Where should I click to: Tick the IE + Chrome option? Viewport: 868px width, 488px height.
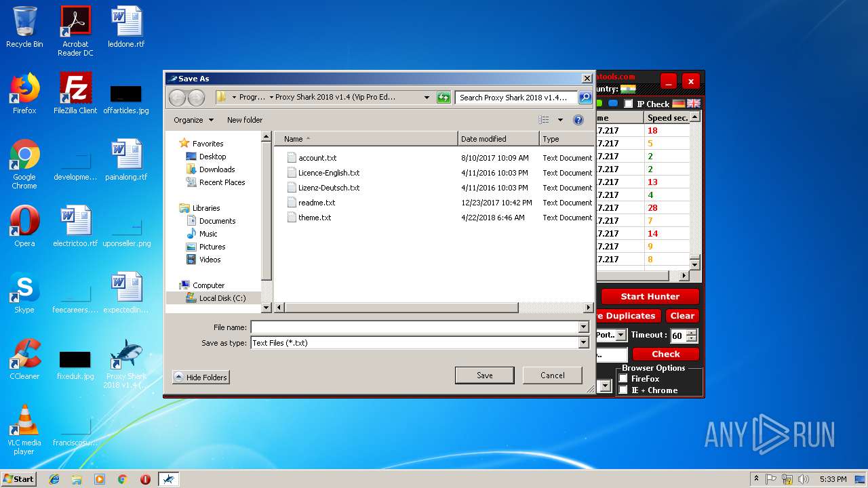coord(623,390)
